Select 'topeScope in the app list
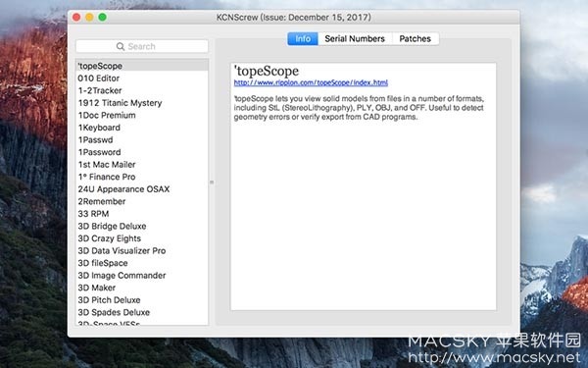Image resolution: width=588 pixels, height=368 pixels. coord(142,66)
